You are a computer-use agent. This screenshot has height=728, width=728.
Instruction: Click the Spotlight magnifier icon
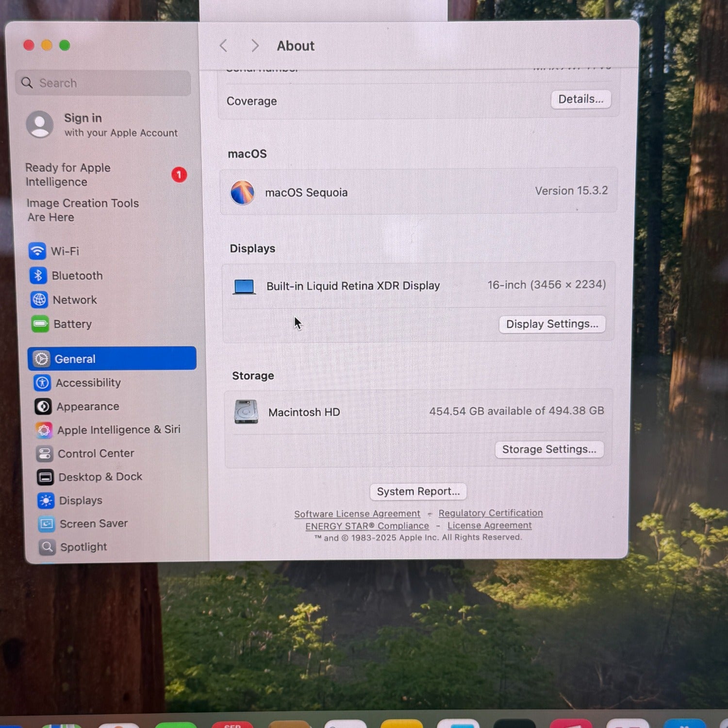(47, 547)
